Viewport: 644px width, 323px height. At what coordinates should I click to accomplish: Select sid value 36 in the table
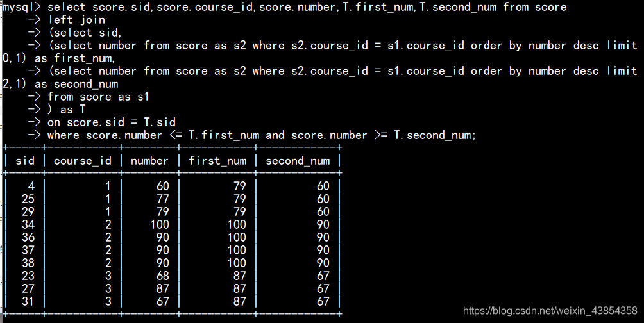click(x=28, y=237)
